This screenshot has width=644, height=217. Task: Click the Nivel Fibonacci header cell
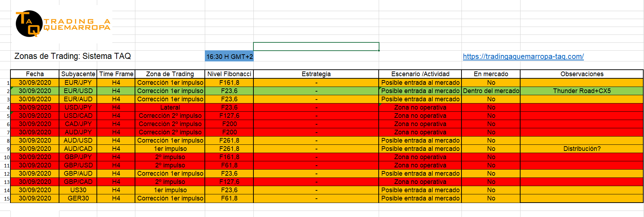(229, 74)
